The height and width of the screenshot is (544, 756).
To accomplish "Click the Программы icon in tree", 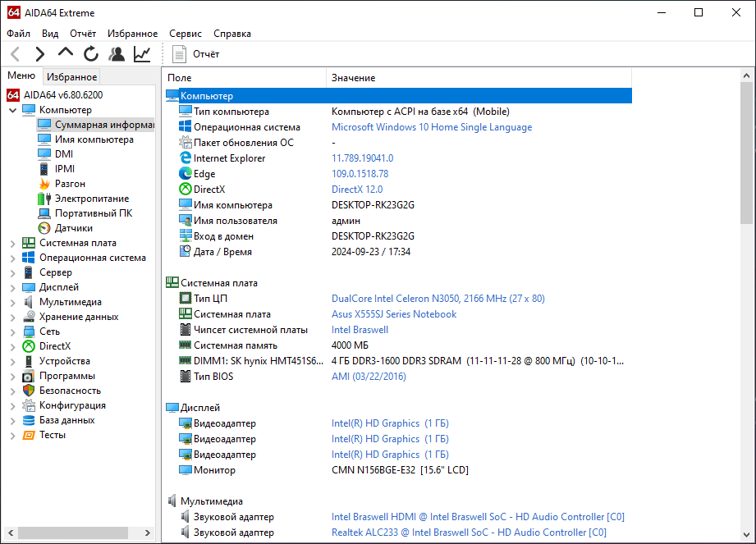I will tap(29, 376).
